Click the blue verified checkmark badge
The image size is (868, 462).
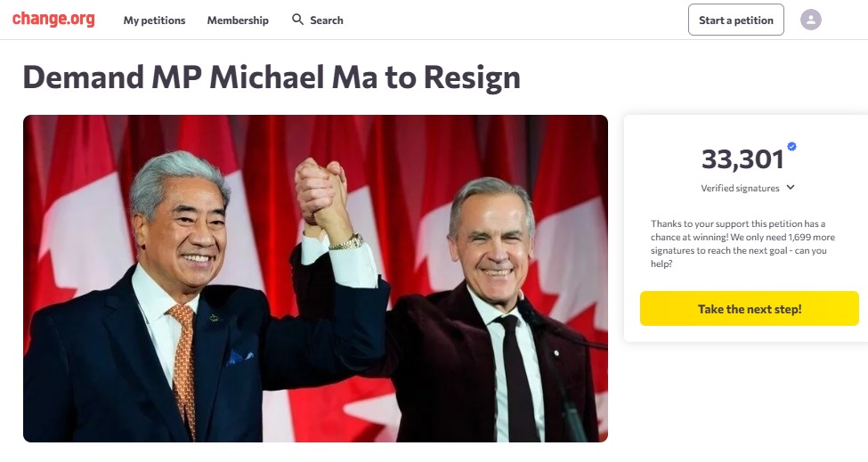(791, 147)
